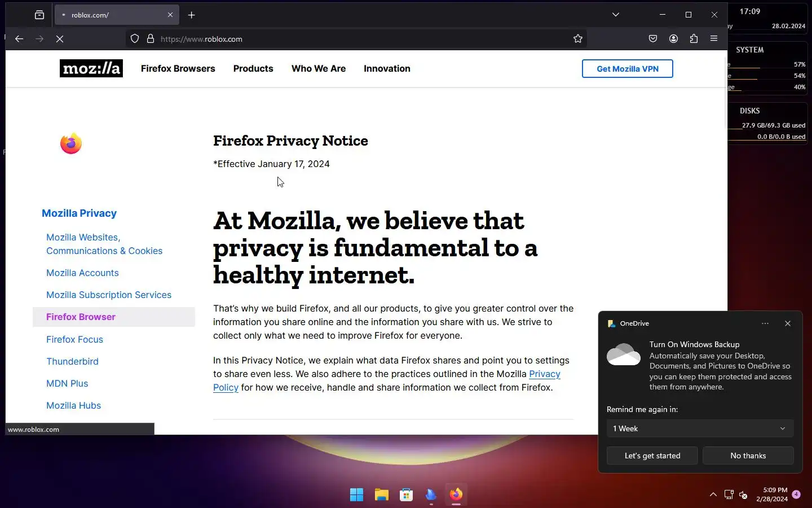Click the network tray icon
This screenshot has height=508, width=812.
[x=729, y=495]
